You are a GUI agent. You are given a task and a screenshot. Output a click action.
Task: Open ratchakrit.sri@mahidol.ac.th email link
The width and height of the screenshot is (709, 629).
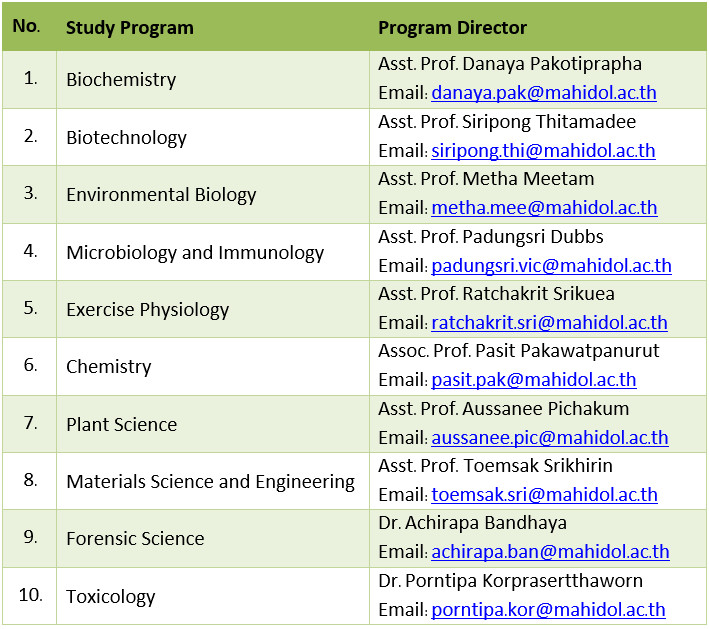(x=549, y=323)
